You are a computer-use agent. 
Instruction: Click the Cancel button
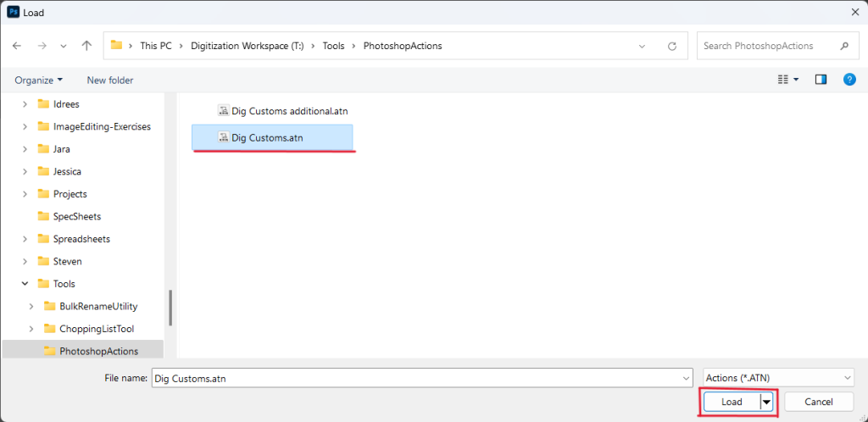pos(819,403)
